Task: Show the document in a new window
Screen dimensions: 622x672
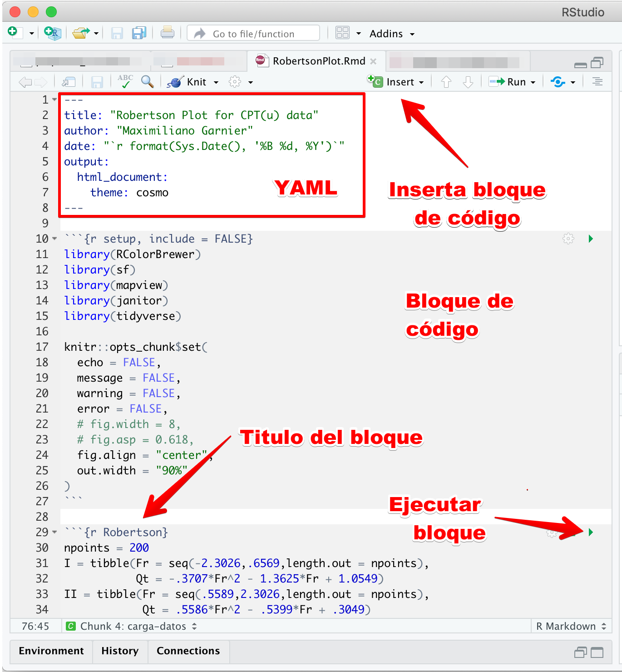Action: [69, 82]
